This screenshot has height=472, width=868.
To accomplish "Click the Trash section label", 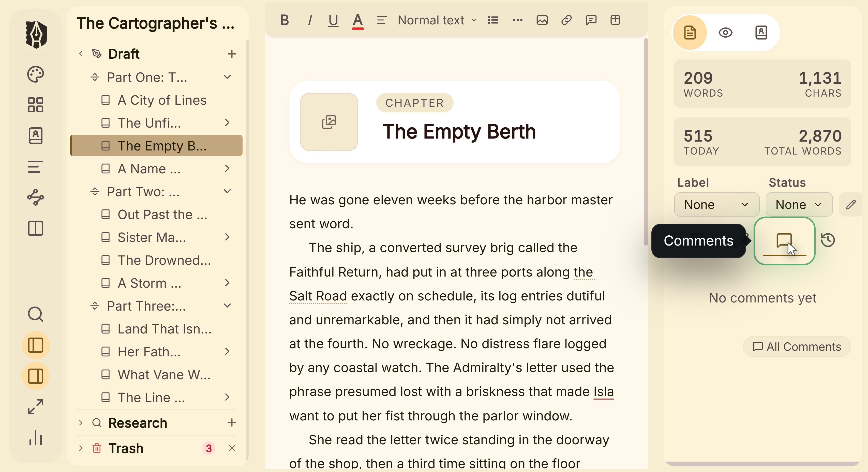I will point(126,448).
